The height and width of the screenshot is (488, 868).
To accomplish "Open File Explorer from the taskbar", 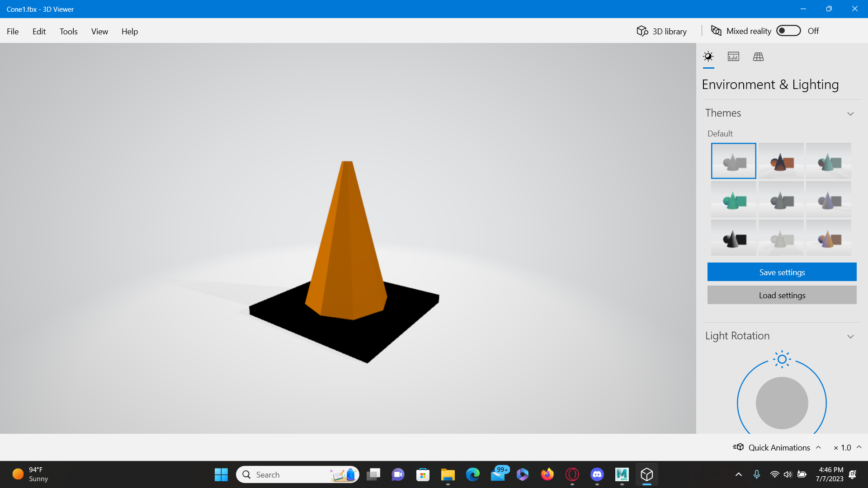I will [448, 474].
